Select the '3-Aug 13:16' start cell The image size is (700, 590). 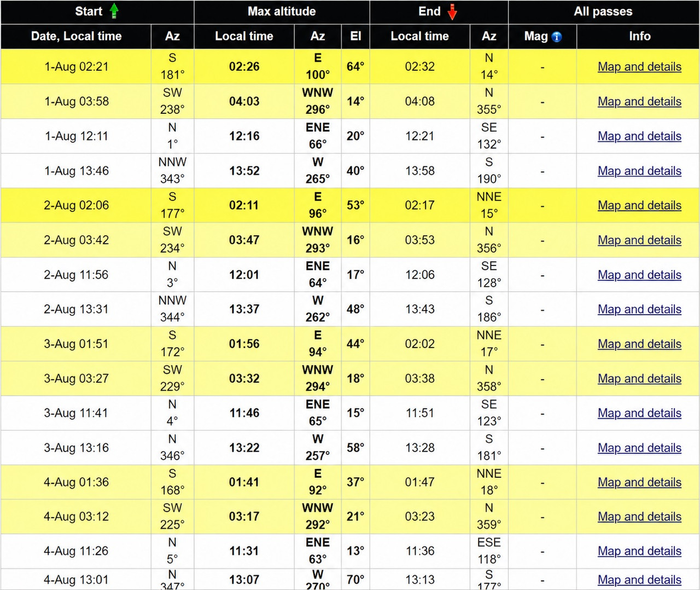click(76, 448)
